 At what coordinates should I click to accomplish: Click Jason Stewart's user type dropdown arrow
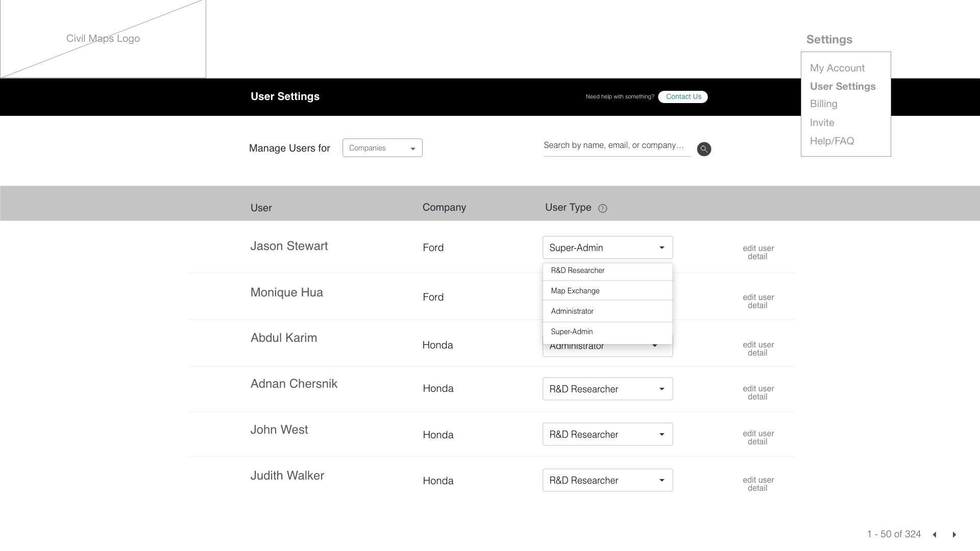point(662,247)
